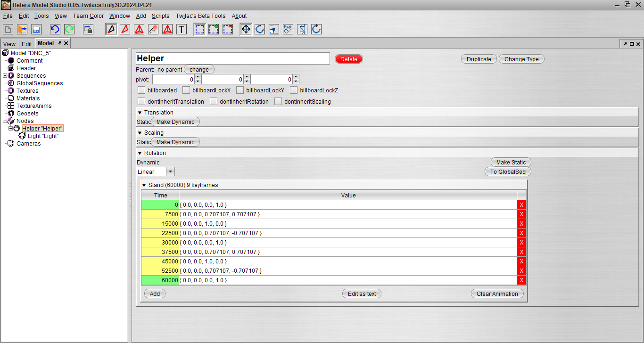Click the TextureAnims grid icon
Screen dimensions: 644x343
(x=11, y=106)
